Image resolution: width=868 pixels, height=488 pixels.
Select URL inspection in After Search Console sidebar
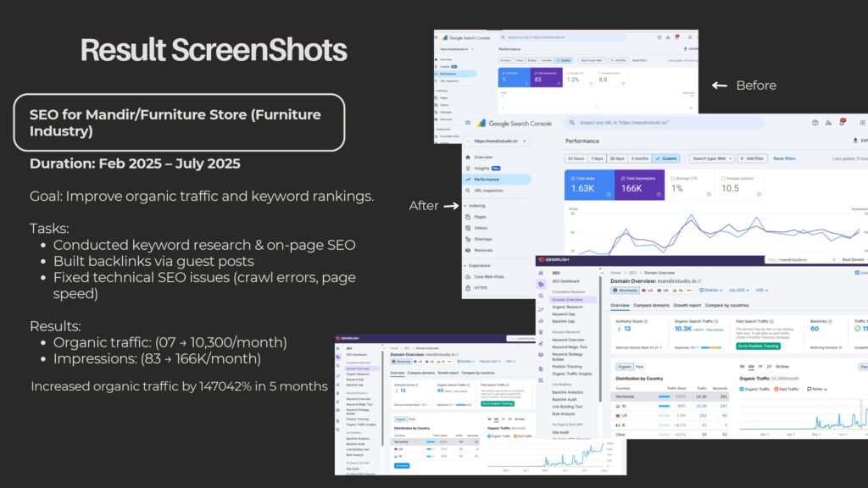(490, 190)
